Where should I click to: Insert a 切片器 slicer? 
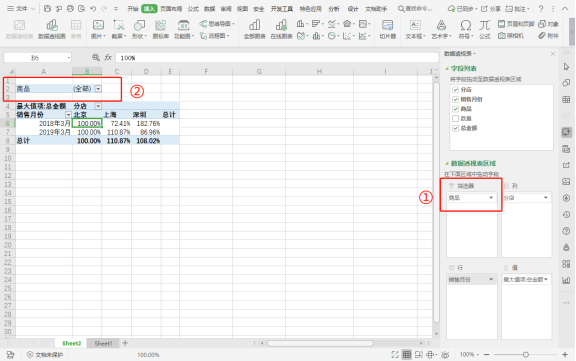tap(388, 29)
